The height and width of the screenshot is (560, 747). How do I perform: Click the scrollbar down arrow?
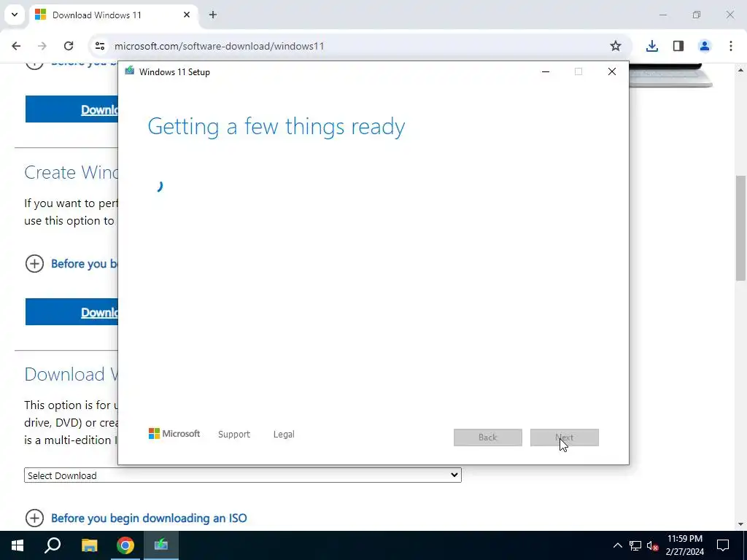pos(740,524)
